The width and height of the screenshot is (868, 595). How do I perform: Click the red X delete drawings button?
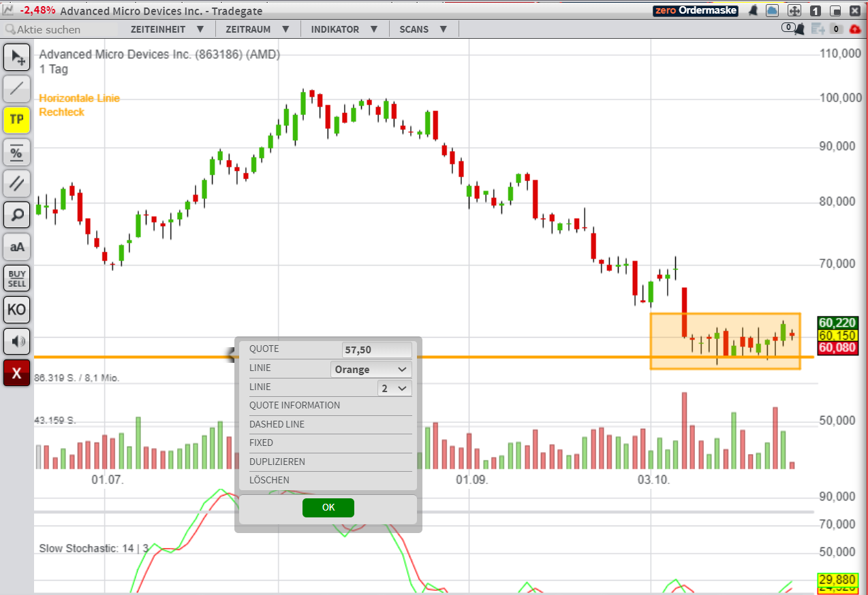pos(16,373)
